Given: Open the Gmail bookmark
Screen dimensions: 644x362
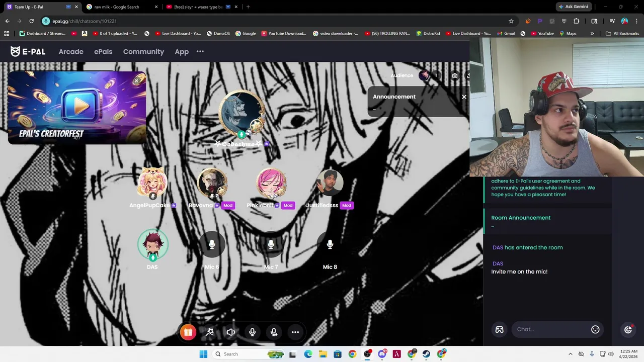Looking at the screenshot, I should (x=505, y=34).
